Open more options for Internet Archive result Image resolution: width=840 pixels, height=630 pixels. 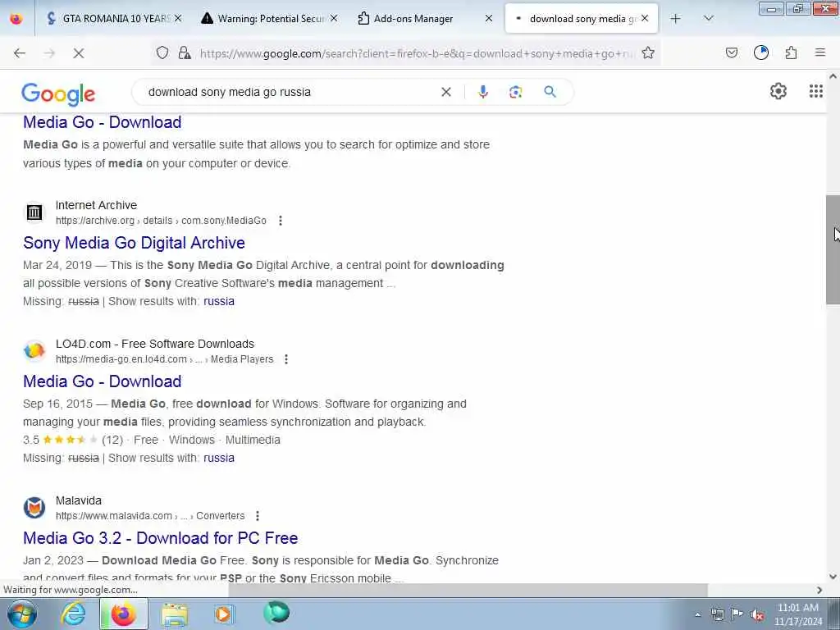coord(281,221)
